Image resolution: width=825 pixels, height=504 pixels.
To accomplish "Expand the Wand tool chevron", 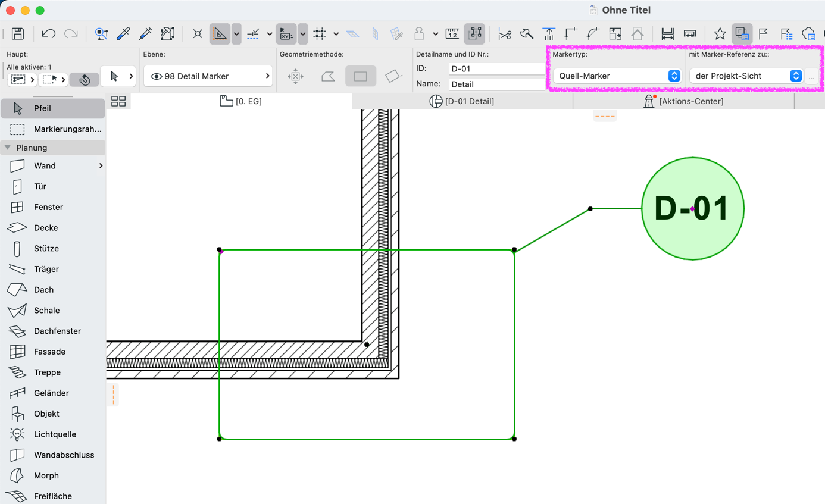I will point(101,166).
